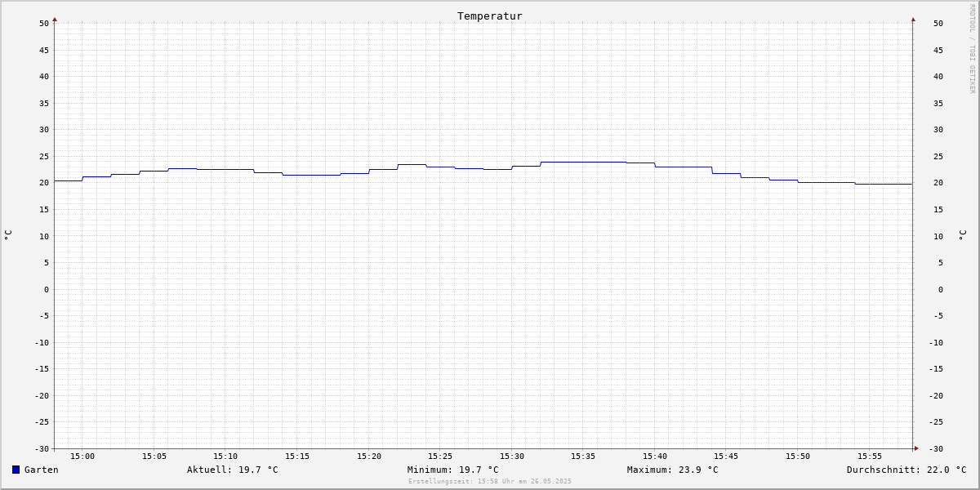980x490 pixels.
Task: Click the chart title Temperatur
Action: tap(490, 16)
